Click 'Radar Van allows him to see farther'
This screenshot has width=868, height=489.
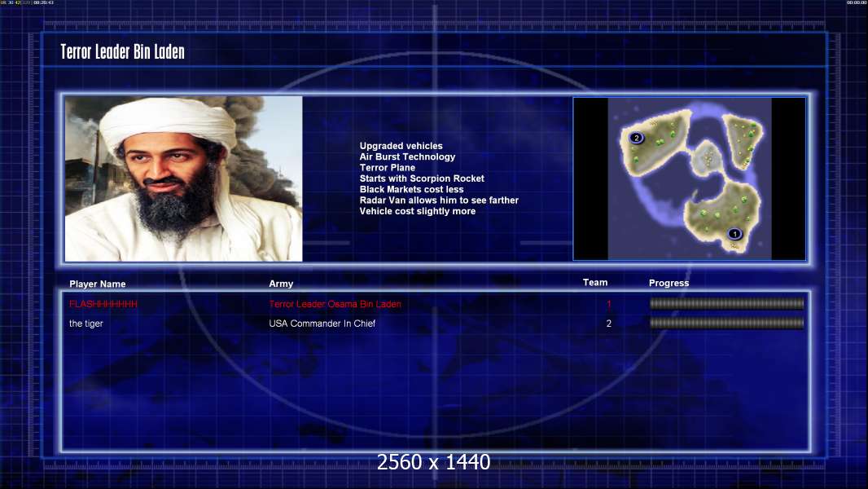click(439, 200)
